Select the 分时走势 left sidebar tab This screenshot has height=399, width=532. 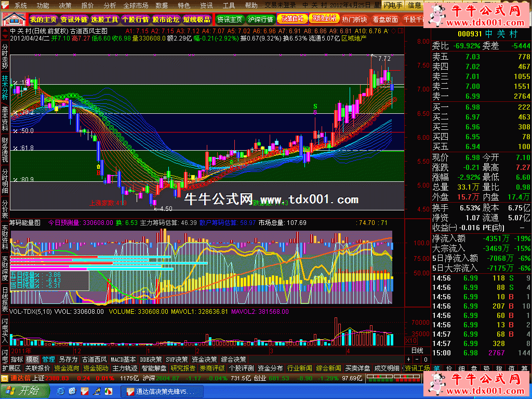click(x=5, y=57)
